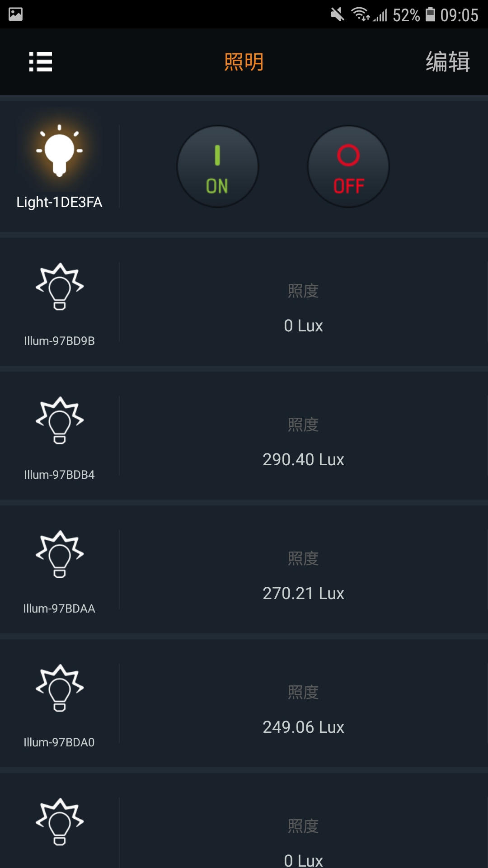This screenshot has height=868, width=488.
Task: Open the 249.06 Lux reading
Action: pyautogui.click(x=303, y=727)
